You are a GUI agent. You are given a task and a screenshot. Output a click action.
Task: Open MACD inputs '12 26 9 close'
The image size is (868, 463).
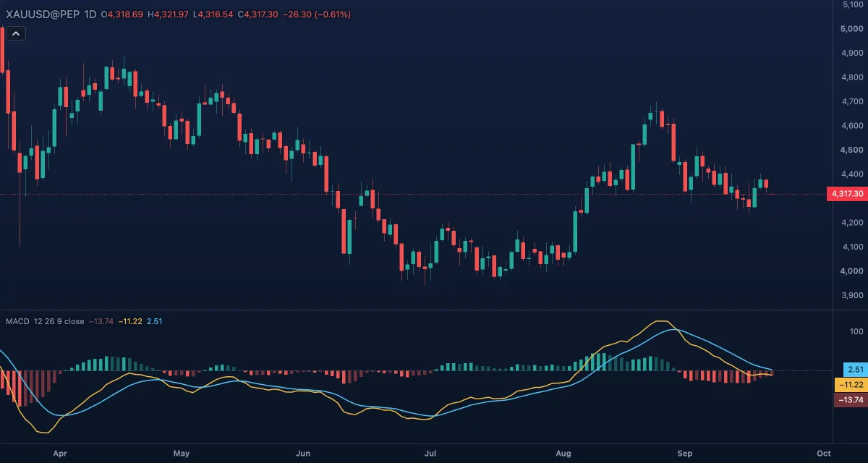[x=59, y=321]
